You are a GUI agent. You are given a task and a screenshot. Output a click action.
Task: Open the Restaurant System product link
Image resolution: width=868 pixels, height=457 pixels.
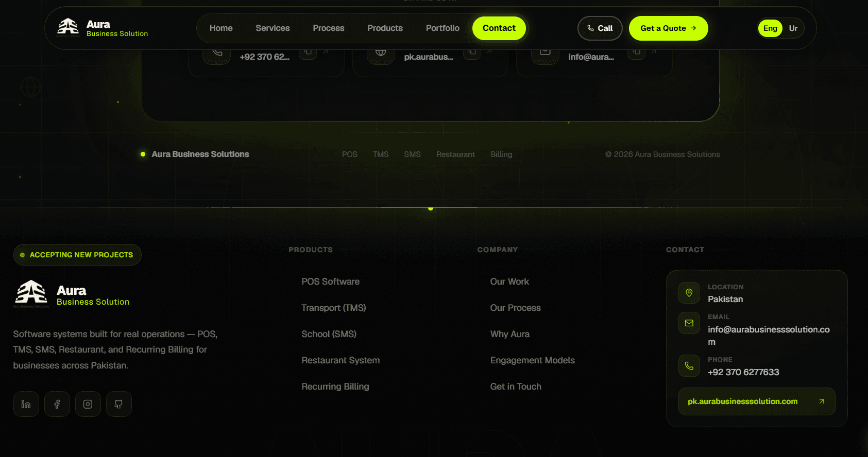tap(341, 360)
